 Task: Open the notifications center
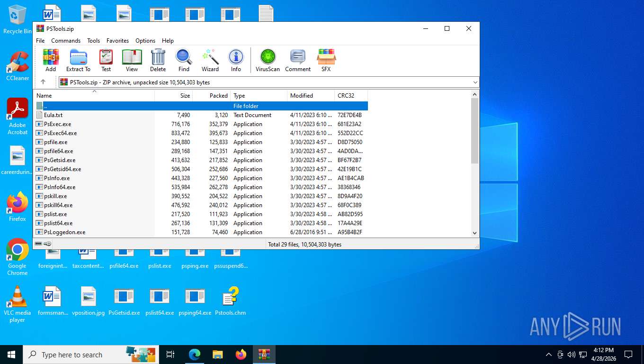[628, 355]
